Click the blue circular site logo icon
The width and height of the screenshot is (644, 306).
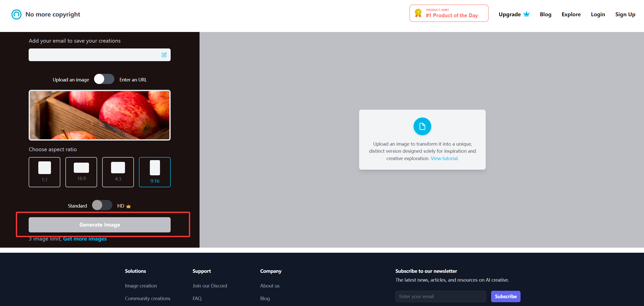click(16, 14)
